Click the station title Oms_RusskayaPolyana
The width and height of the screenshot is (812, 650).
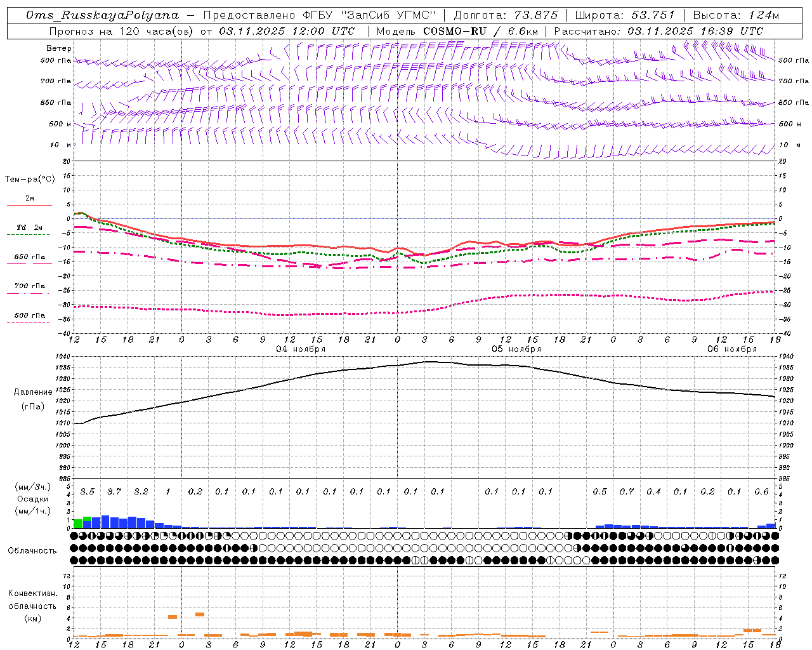pos(102,15)
